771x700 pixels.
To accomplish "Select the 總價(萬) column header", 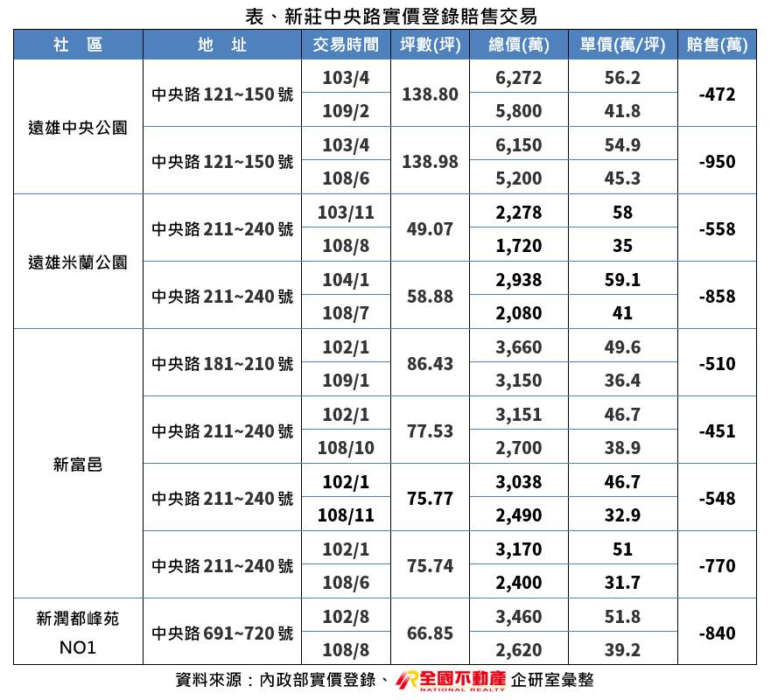I will pyautogui.click(x=519, y=45).
